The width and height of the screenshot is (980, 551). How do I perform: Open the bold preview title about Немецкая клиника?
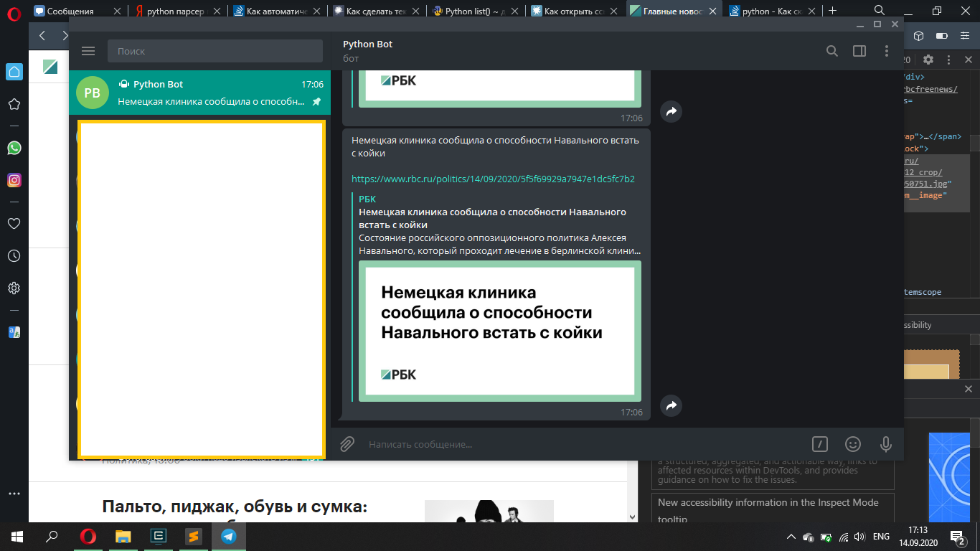coord(492,218)
